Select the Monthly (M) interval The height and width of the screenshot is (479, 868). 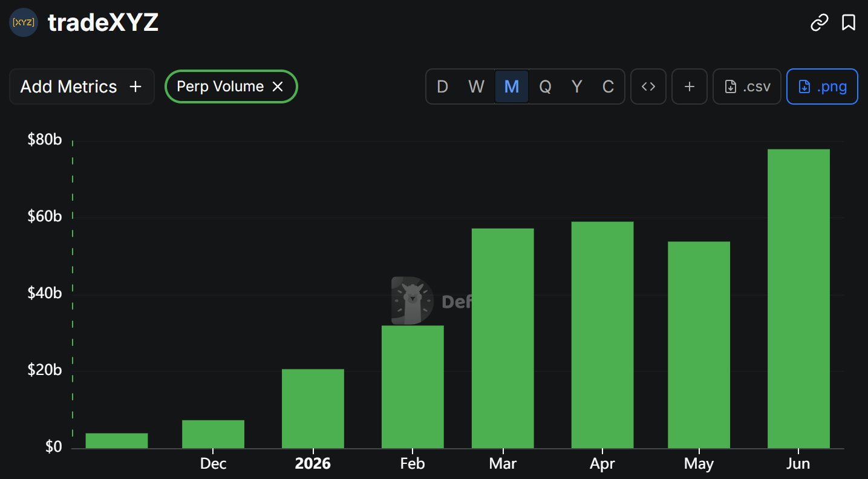(512, 86)
